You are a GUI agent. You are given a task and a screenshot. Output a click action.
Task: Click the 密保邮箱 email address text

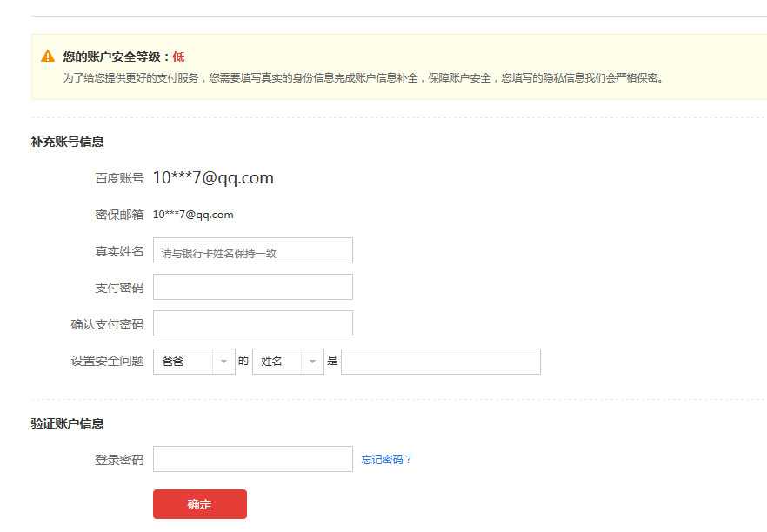tap(193, 214)
